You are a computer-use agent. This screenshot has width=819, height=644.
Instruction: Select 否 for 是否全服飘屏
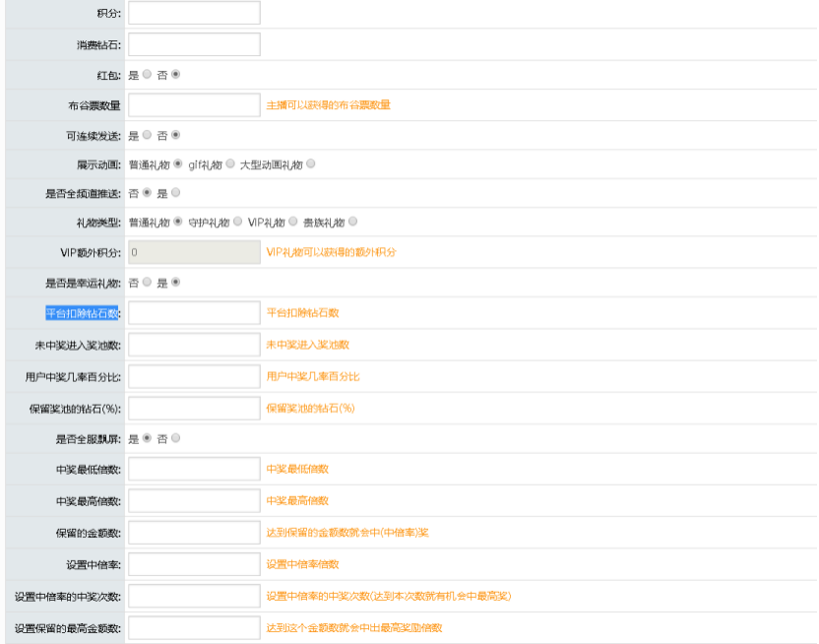pos(175,439)
